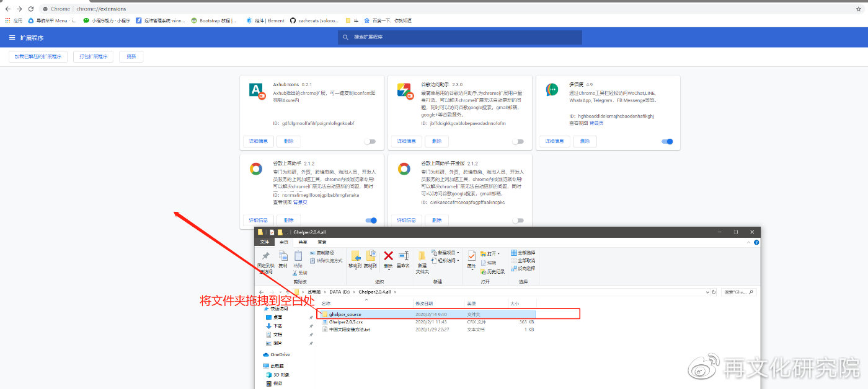The image size is (868, 389).
Task: Click the 复制 (copy) icon in Explorer ribbon
Action: pyautogui.click(x=283, y=255)
